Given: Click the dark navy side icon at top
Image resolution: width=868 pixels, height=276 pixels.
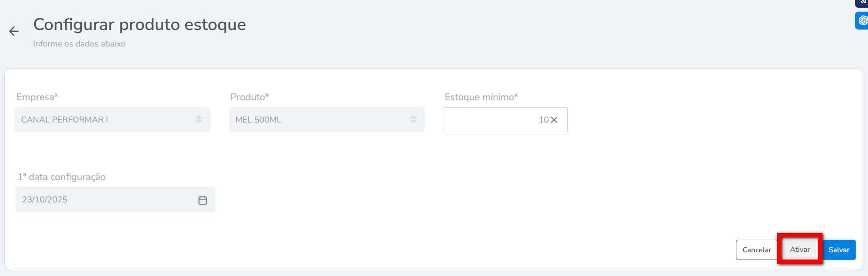Looking at the screenshot, I should pyautogui.click(x=862, y=2).
